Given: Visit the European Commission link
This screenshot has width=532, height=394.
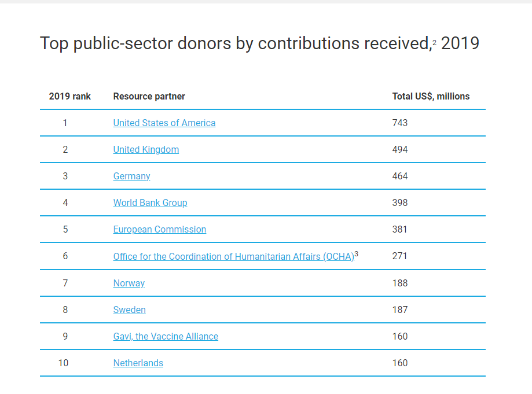Looking at the screenshot, I should [x=159, y=230].
